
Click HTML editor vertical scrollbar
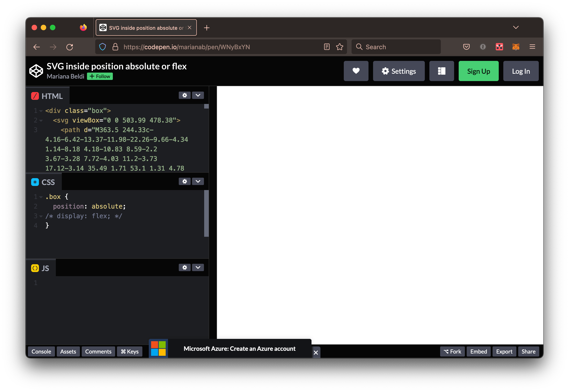pos(206,107)
